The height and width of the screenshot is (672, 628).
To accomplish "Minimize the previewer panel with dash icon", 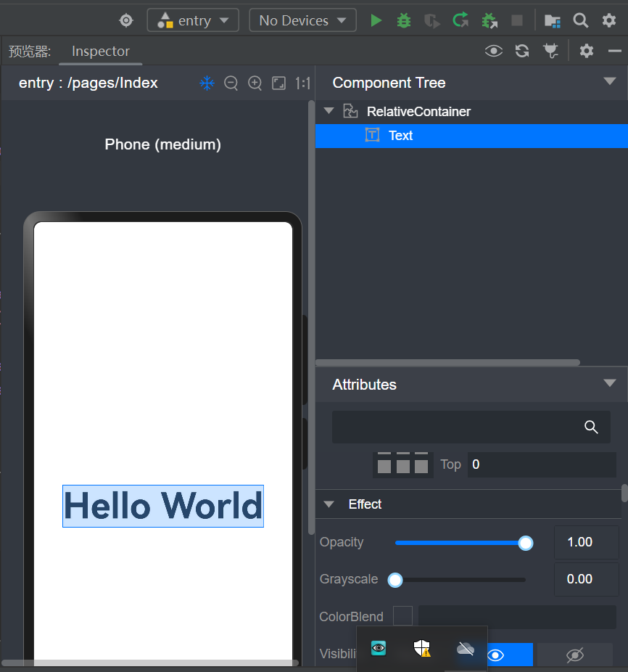I will [614, 51].
